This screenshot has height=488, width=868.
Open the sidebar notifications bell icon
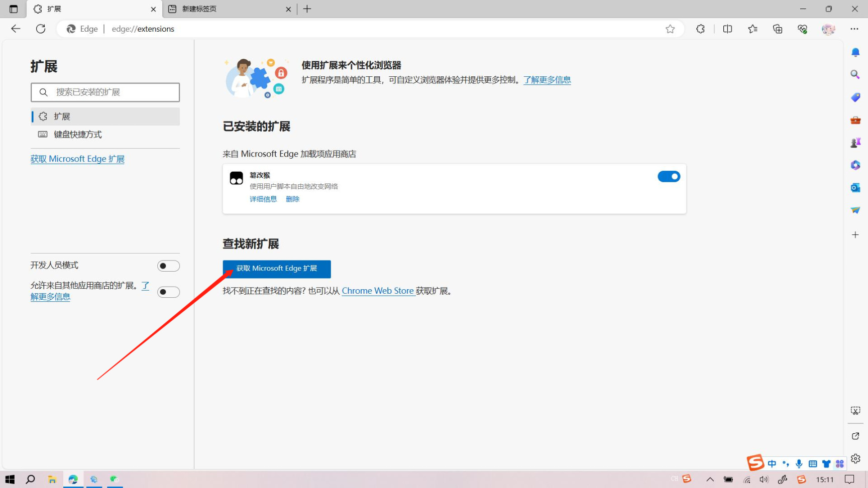[x=855, y=52]
